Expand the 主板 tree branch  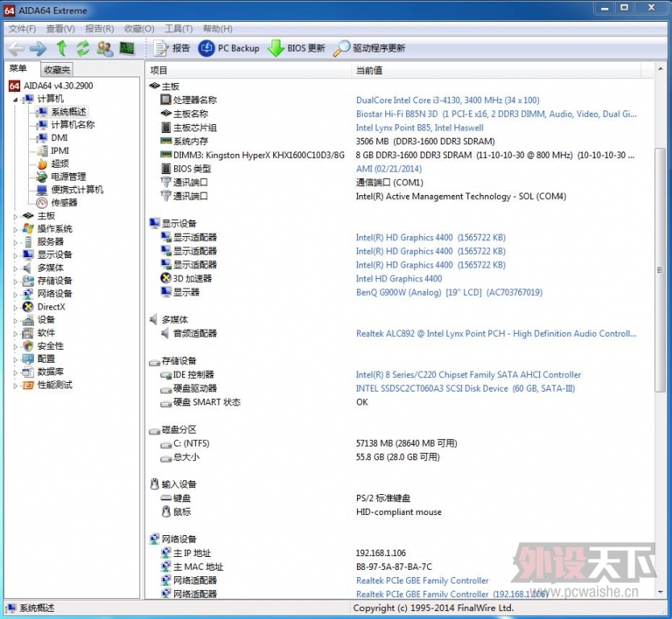pyautogui.click(x=15, y=217)
